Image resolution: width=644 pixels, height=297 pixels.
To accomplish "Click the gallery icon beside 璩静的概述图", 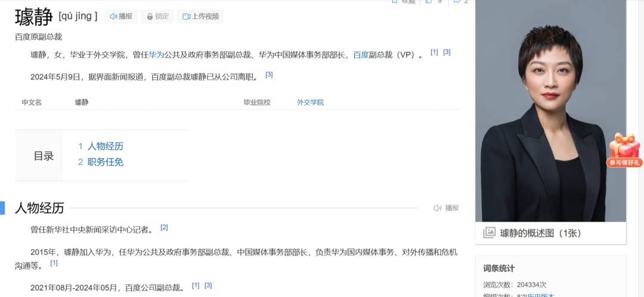I will [x=489, y=233].
